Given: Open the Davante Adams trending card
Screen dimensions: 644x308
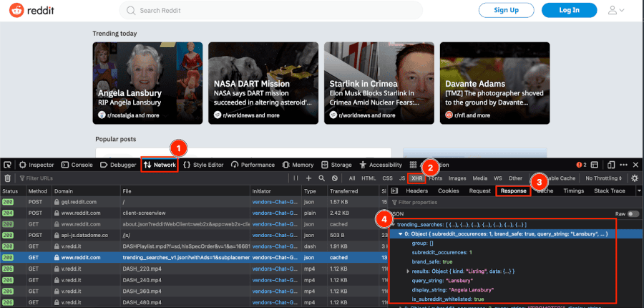Looking at the screenshot, I should point(495,83).
